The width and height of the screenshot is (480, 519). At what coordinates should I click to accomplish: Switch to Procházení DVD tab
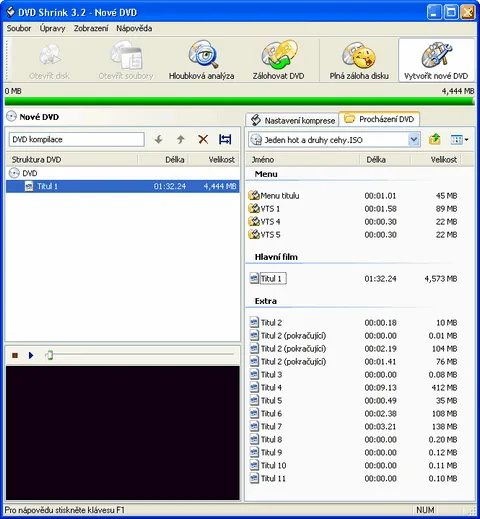coord(379,119)
